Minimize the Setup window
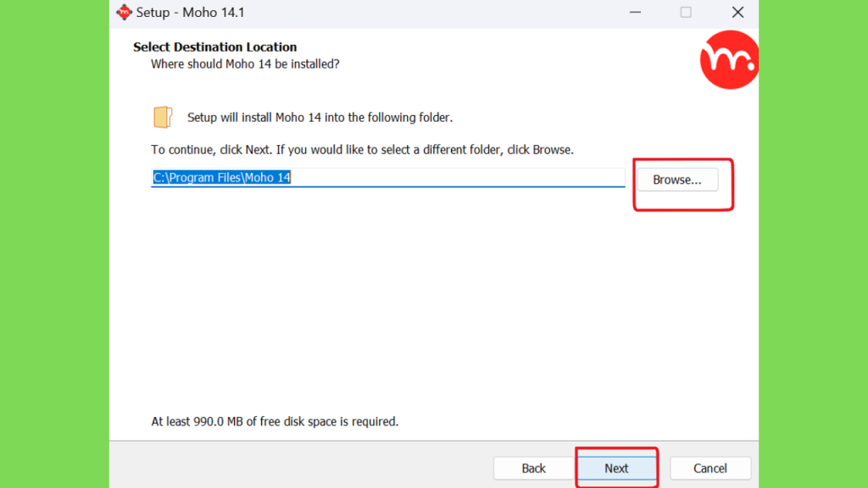This screenshot has width=868, height=488. pos(635,12)
